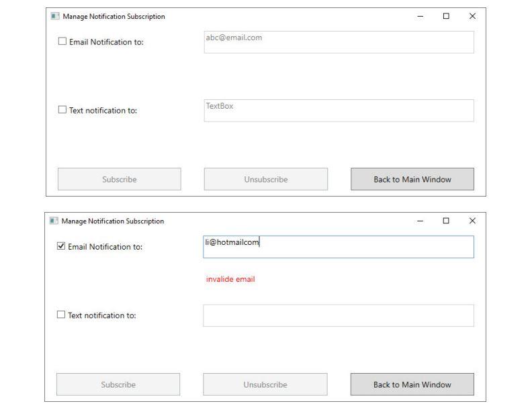
Task: Click 'Email Notification to:' label in bottom window
Action: coord(105,247)
